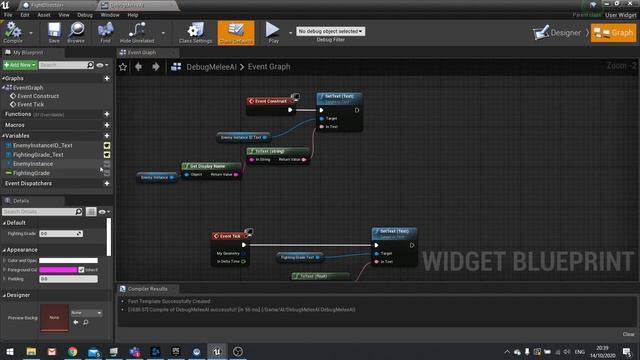
Task: Browse to Preview Background asset in browser
Action: coord(86,322)
